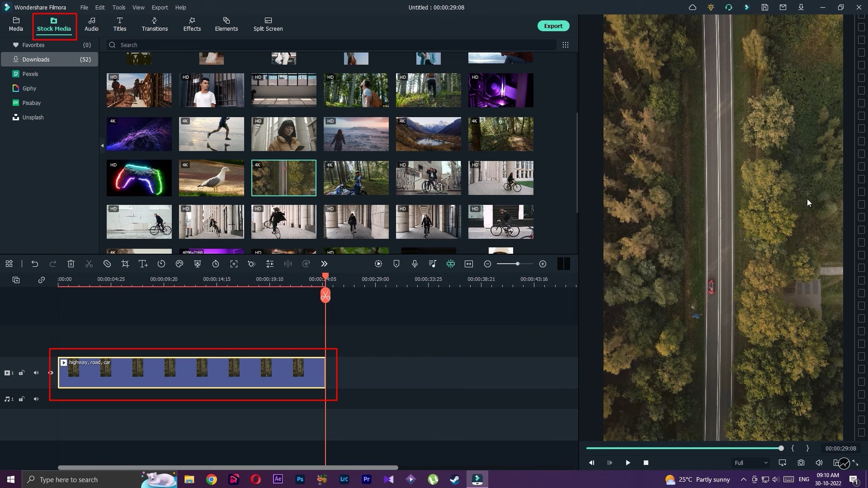Open the Audio Mixer icon
This screenshot has height=488, width=868.
click(x=433, y=264)
